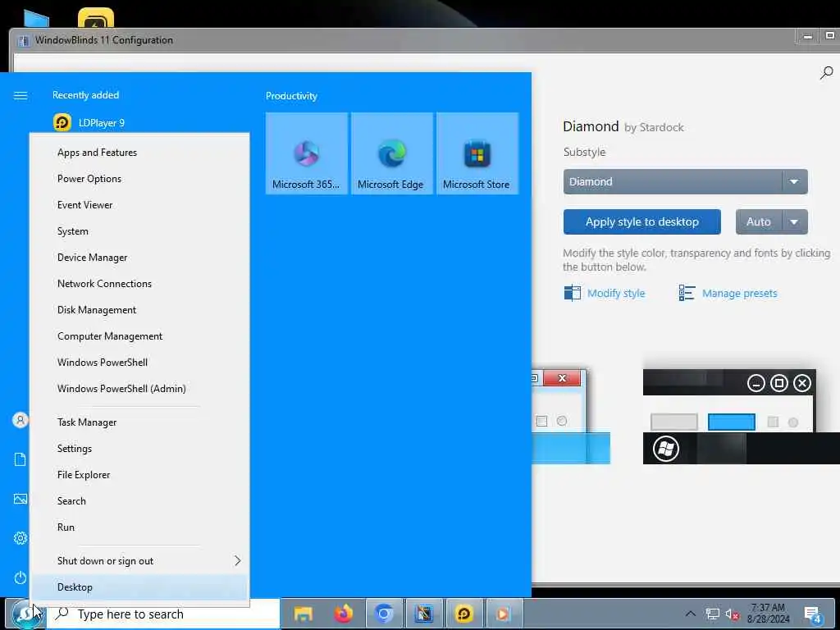Click the Power icon in Start sidebar
Image resolution: width=840 pixels, height=630 pixels.
pyautogui.click(x=21, y=578)
